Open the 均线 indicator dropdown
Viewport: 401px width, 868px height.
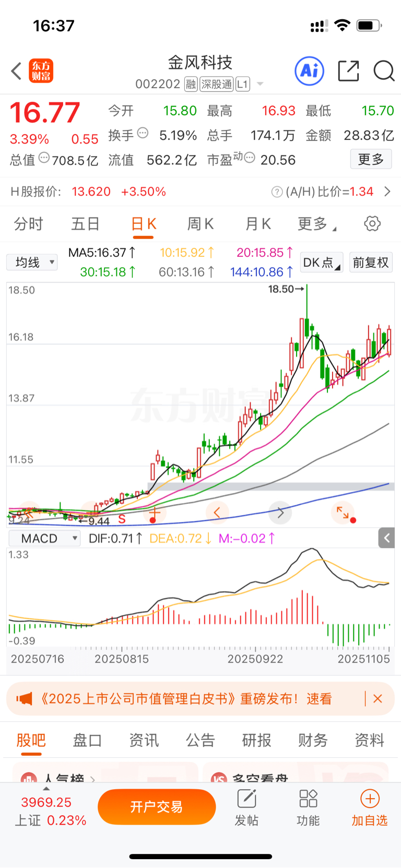(32, 262)
